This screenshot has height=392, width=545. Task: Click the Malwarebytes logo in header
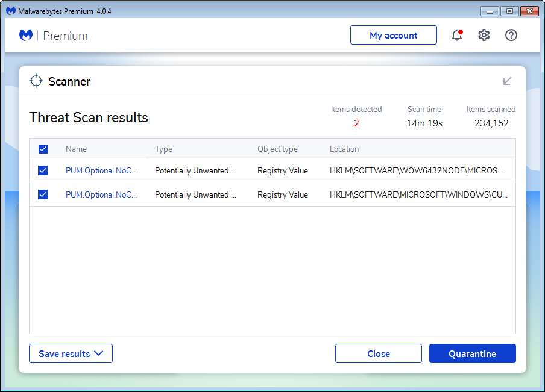coord(26,36)
